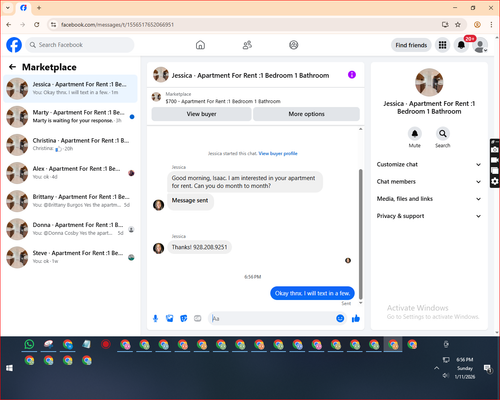Open the Facebook menu grid icon

[x=442, y=45]
